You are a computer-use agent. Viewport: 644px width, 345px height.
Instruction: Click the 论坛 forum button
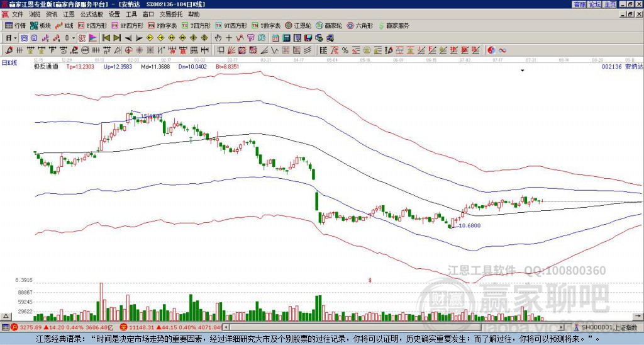pos(594,4)
